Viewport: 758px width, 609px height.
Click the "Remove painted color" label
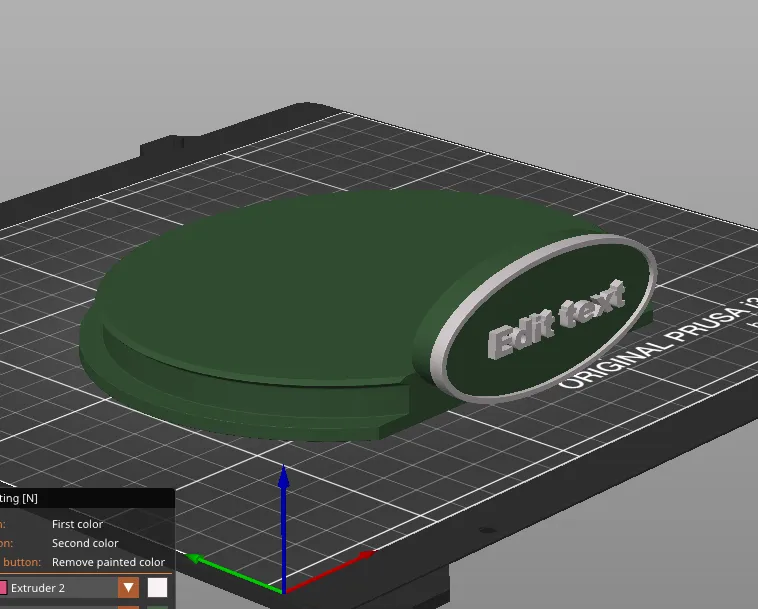pyautogui.click(x=108, y=562)
